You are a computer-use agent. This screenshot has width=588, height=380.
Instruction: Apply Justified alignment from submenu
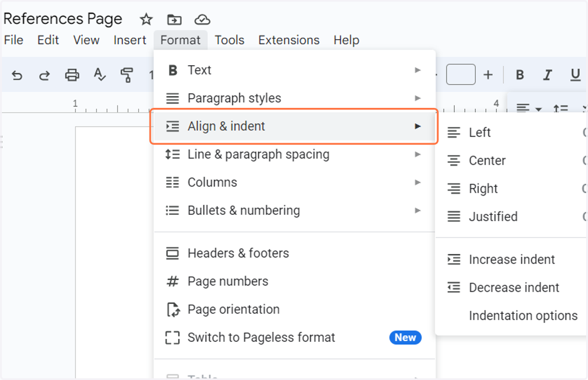(512, 217)
